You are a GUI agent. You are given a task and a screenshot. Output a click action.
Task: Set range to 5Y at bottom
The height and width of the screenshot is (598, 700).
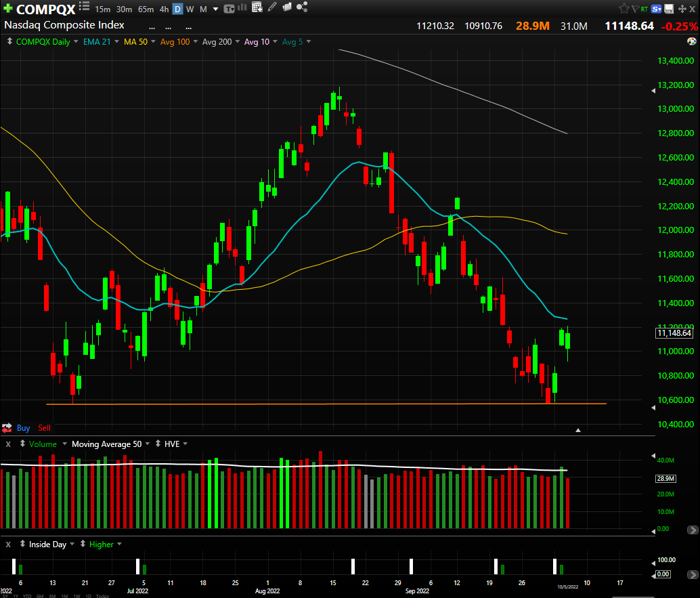(x=5, y=596)
